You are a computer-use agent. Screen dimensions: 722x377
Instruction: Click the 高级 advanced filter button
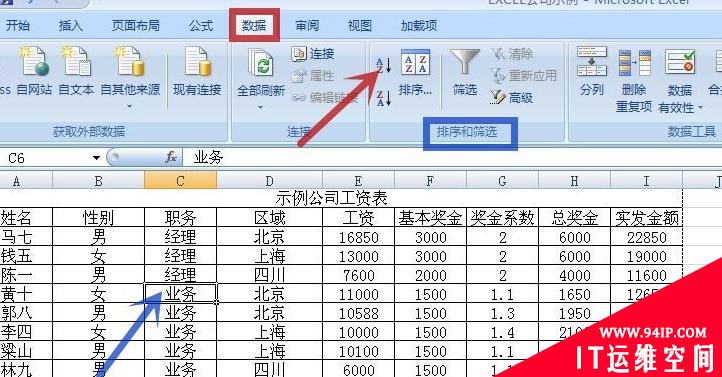point(512,97)
